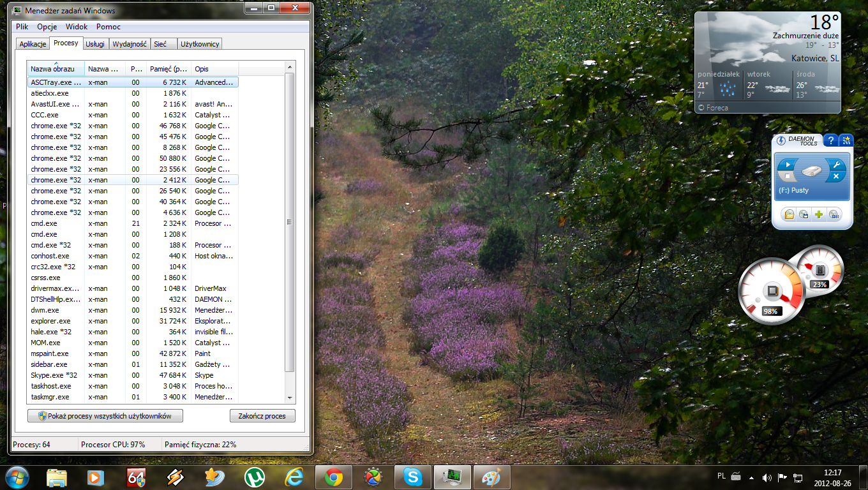
Task: Select the AvastUI.exe process row
Action: (x=133, y=104)
